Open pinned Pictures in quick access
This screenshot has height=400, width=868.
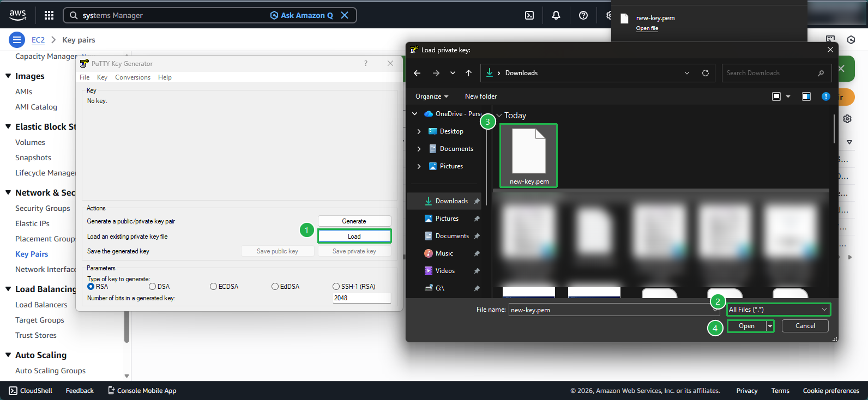(446, 219)
